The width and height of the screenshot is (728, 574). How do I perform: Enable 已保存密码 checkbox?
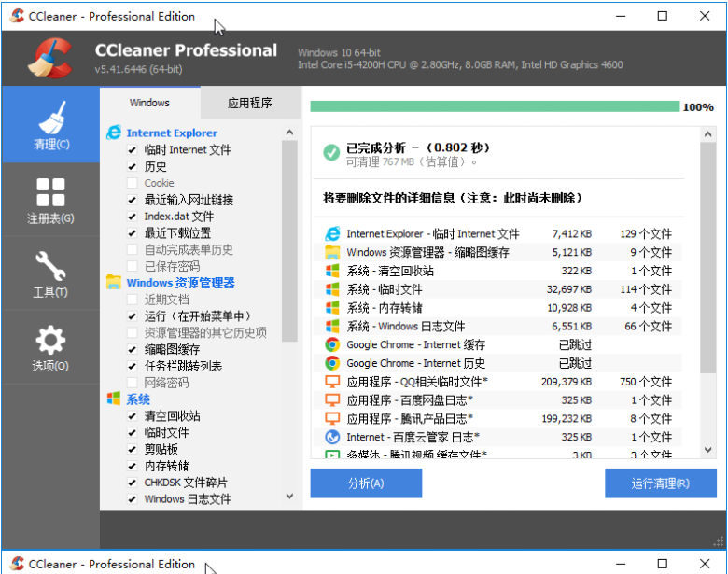click(x=133, y=266)
